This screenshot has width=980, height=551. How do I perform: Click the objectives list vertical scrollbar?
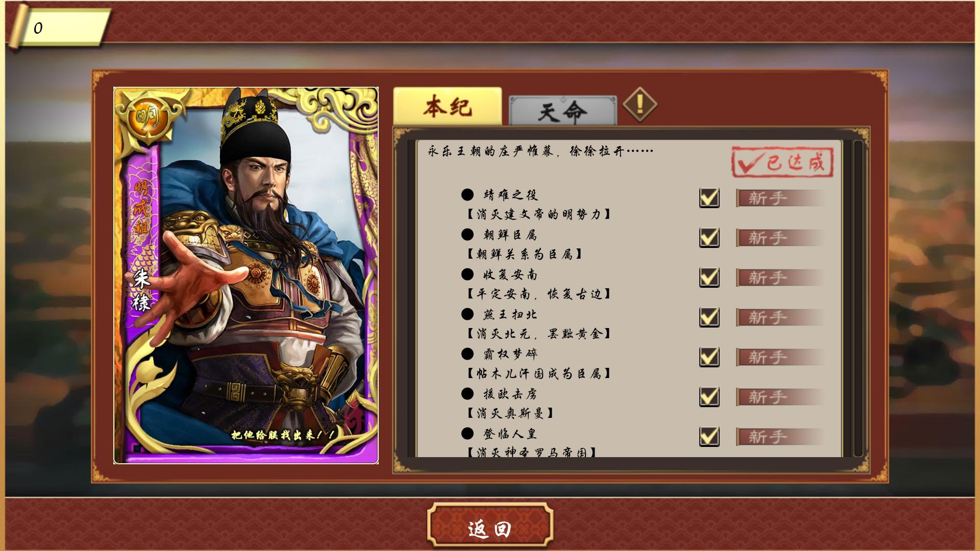(x=857, y=298)
